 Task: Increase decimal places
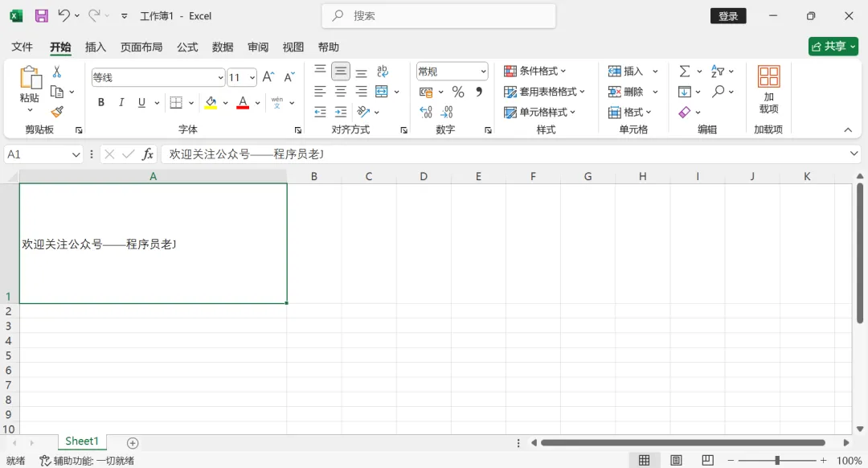click(x=426, y=112)
